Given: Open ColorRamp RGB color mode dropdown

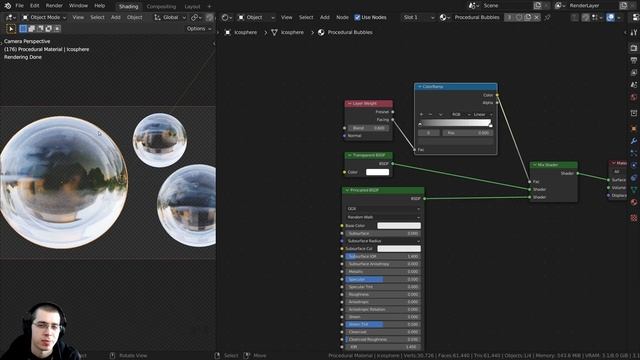Looking at the screenshot, I should tap(460, 114).
